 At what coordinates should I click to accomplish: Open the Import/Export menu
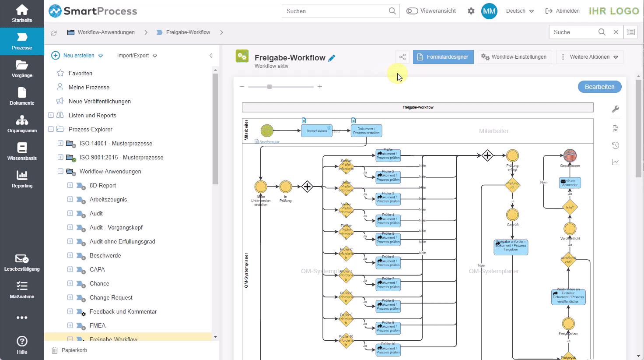point(137,56)
